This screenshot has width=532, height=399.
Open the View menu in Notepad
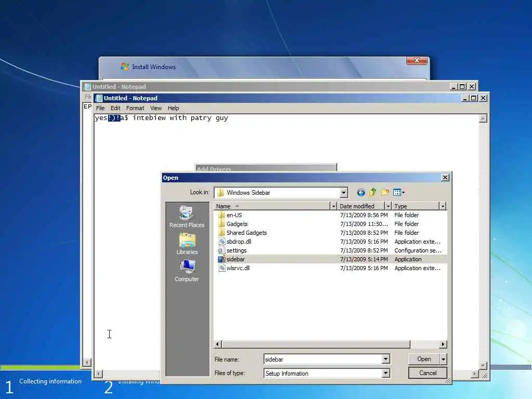[156, 108]
